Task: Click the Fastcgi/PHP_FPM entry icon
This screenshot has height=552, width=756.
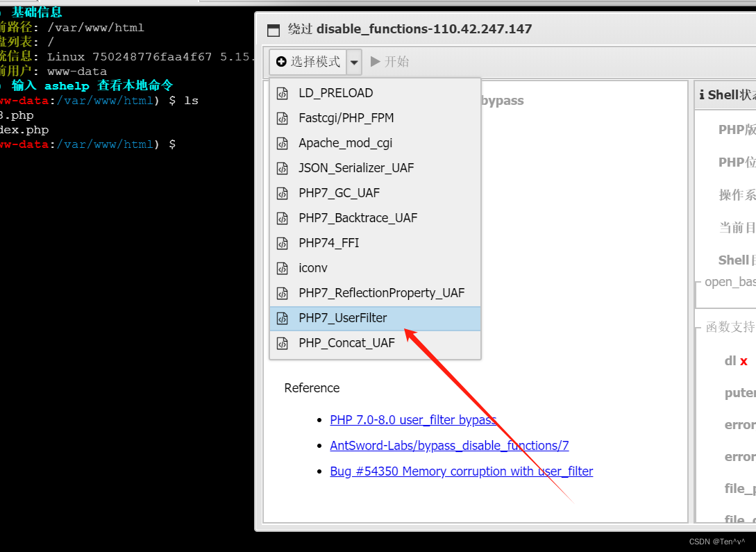Action: [x=283, y=117]
